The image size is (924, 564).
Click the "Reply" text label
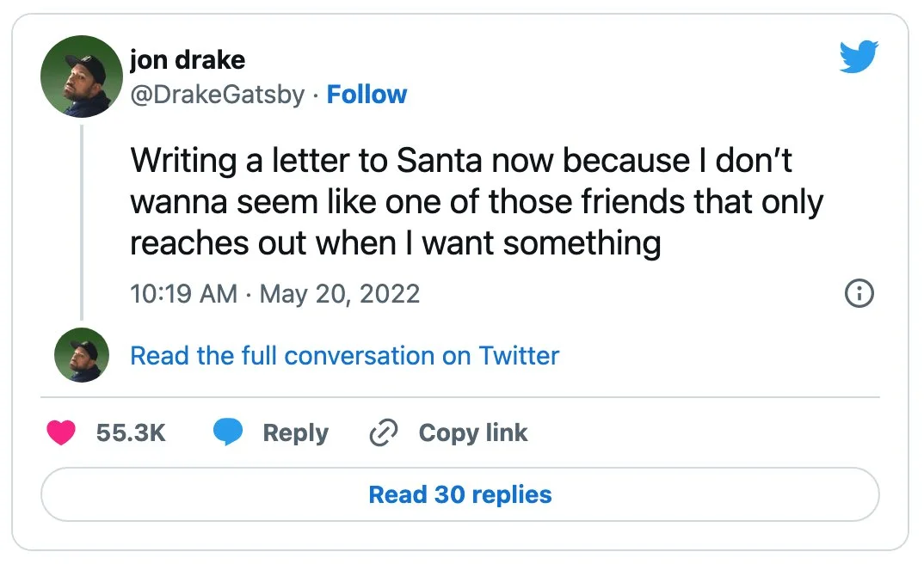295,433
